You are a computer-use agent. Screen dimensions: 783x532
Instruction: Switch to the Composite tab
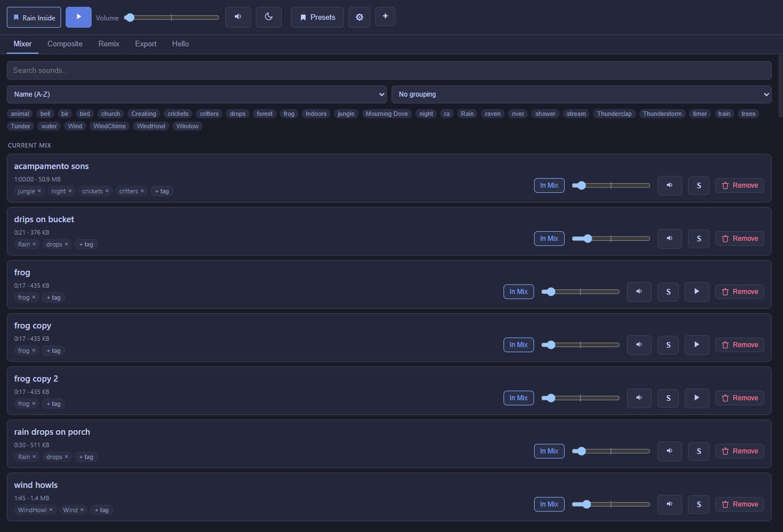click(x=65, y=44)
